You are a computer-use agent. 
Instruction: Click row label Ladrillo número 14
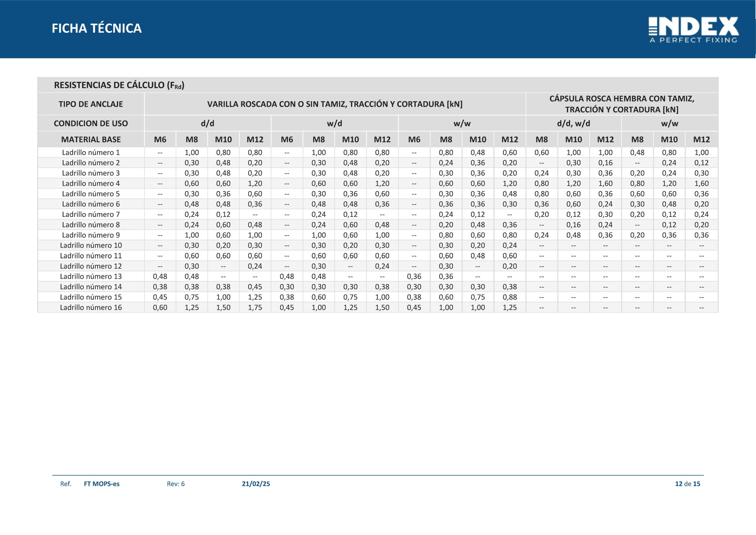coord(91,287)
